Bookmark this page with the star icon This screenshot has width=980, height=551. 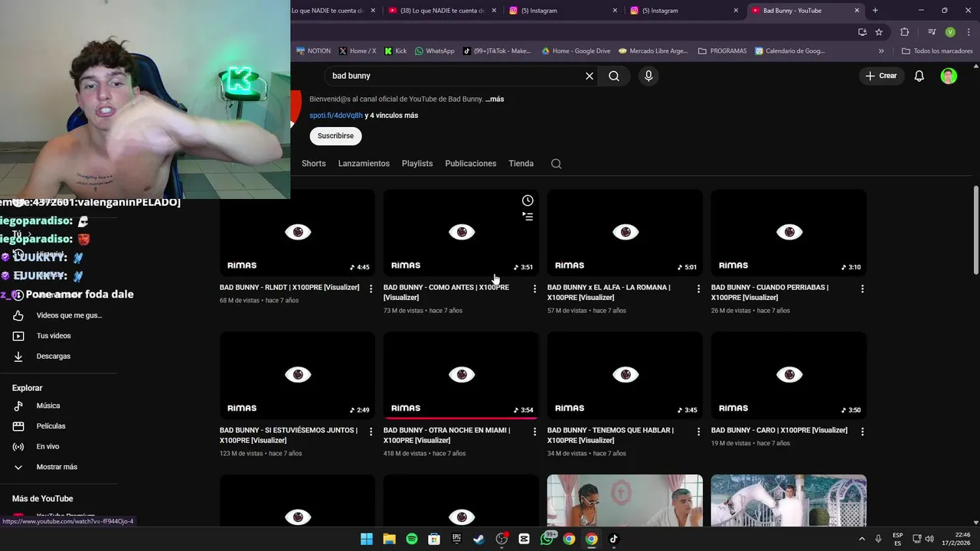coord(879,32)
